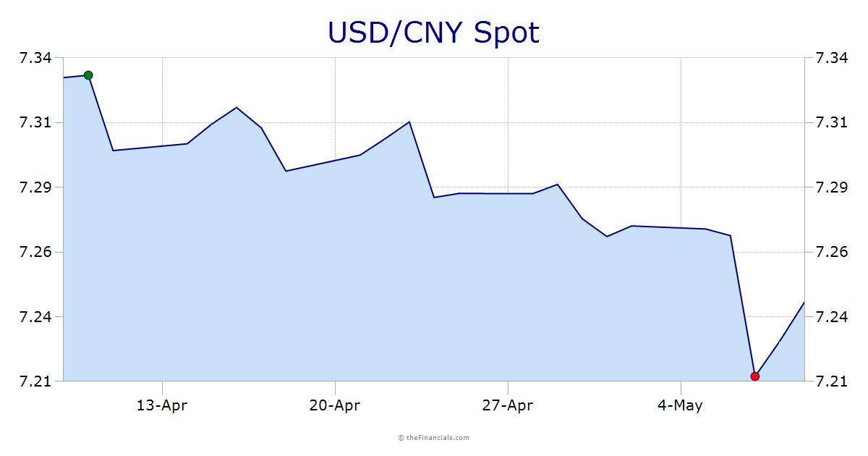The width and height of the screenshot is (868, 456).
Task: Select the 20-Apr date label
Action: [335, 405]
